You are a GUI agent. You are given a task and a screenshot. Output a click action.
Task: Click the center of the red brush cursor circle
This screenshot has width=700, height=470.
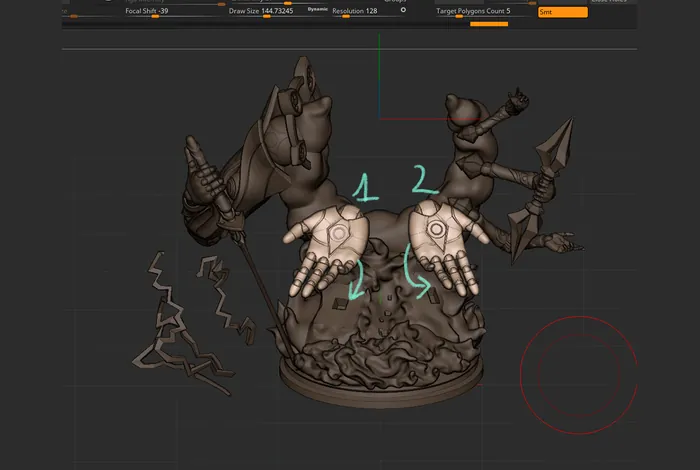click(578, 374)
